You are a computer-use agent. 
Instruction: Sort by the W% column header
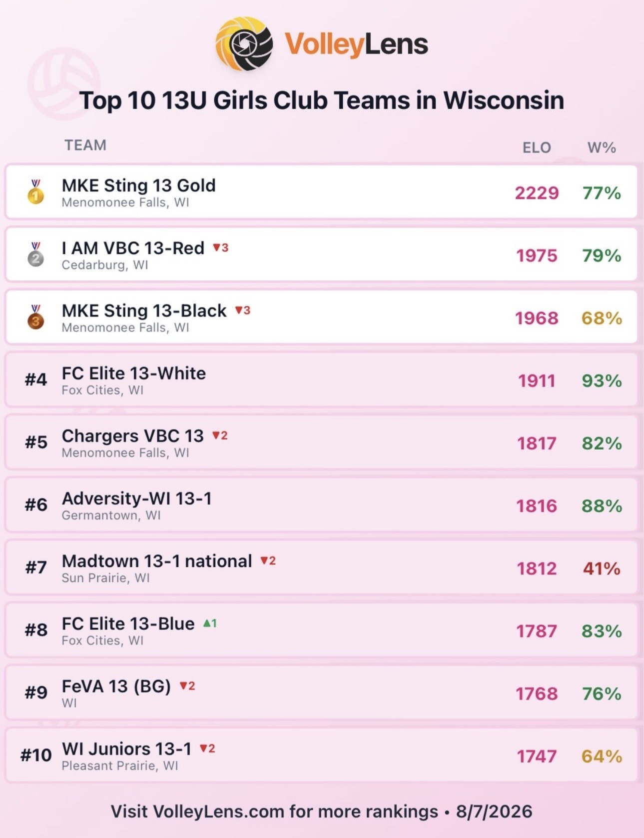click(602, 147)
